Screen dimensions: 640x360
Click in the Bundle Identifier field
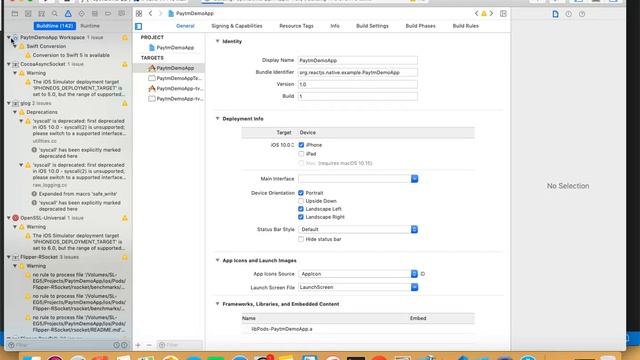pyautogui.click(x=358, y=72)
